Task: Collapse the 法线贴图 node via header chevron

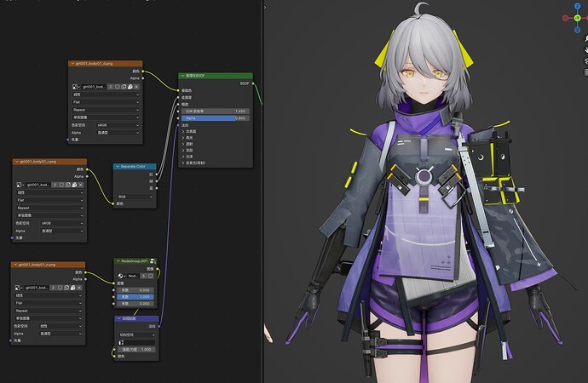Action: tap(118, 318)
